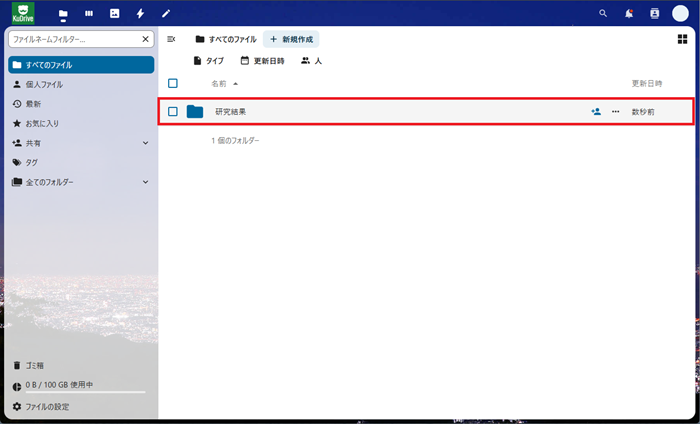
Task: Open the 更新日時 modified date filter
Action: coord(262,61)
